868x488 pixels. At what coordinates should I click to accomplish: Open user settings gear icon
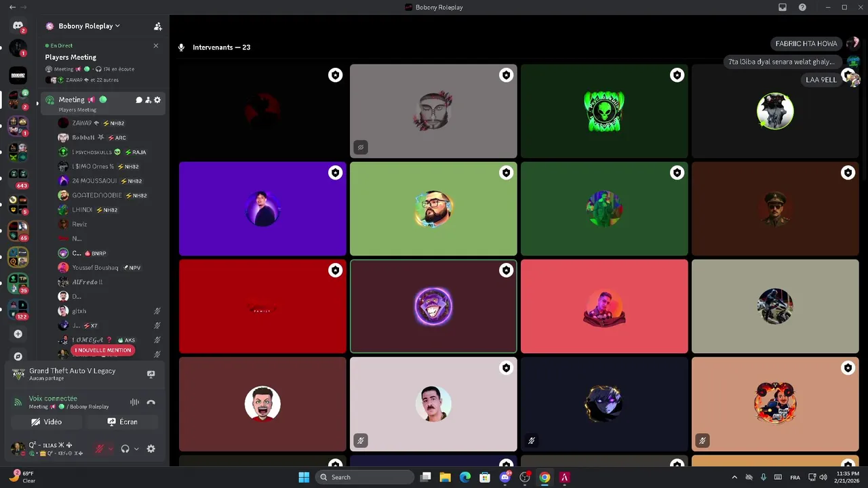point(151,449)
